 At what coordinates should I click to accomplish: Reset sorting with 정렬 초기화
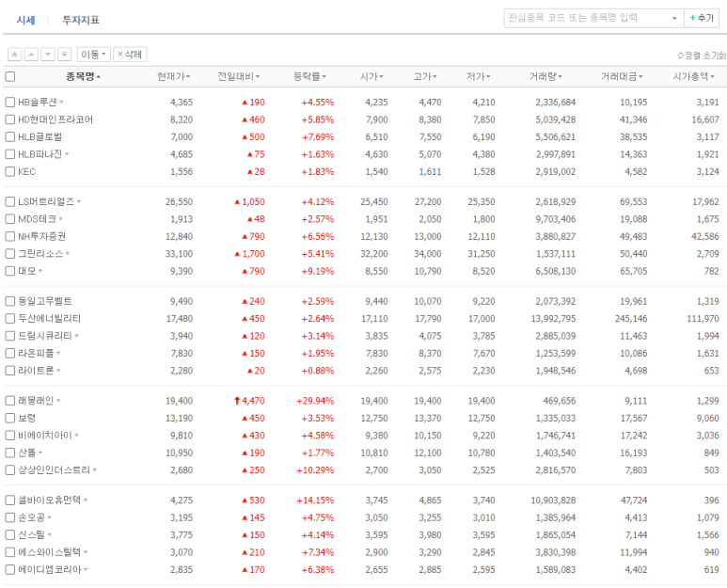click(702, 56)
